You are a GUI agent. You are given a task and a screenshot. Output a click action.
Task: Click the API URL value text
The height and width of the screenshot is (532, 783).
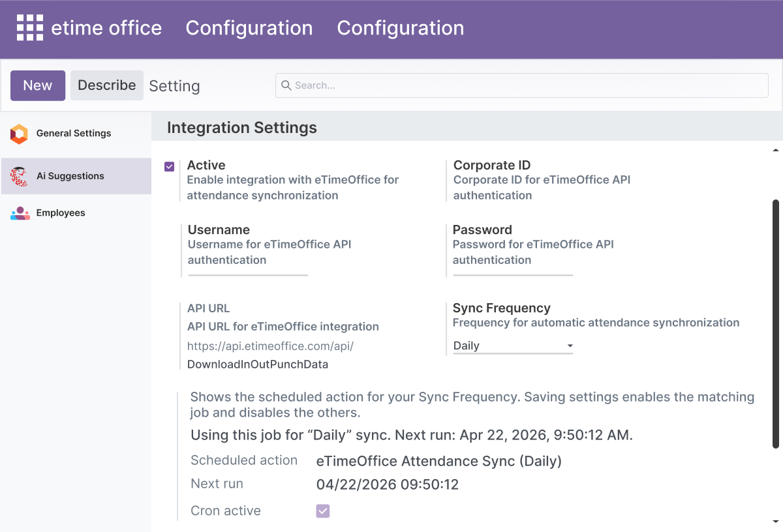point(270,355)
